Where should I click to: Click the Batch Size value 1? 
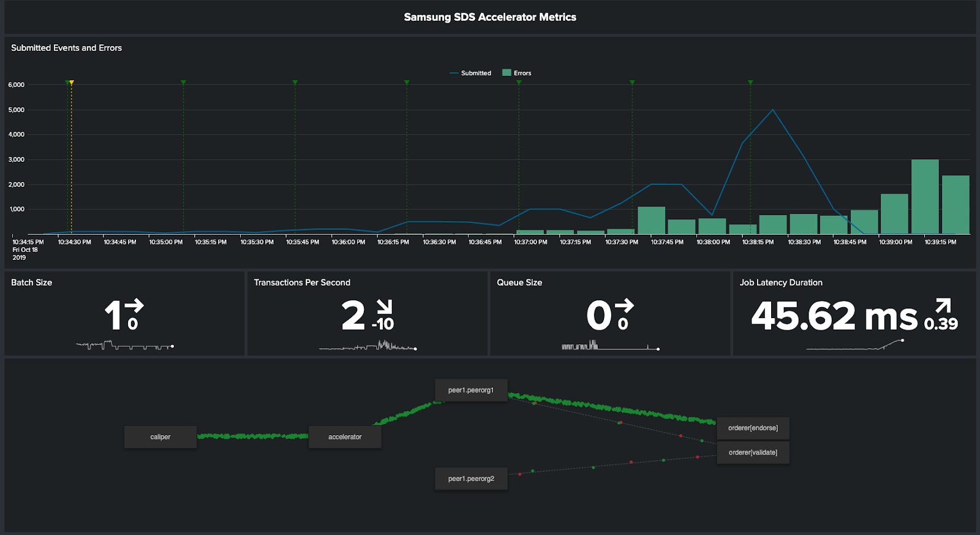(x=113, y=315)
